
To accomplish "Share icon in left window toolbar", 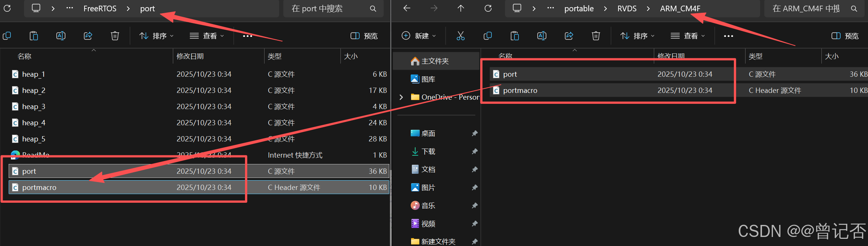I will (x=88, y=36).
